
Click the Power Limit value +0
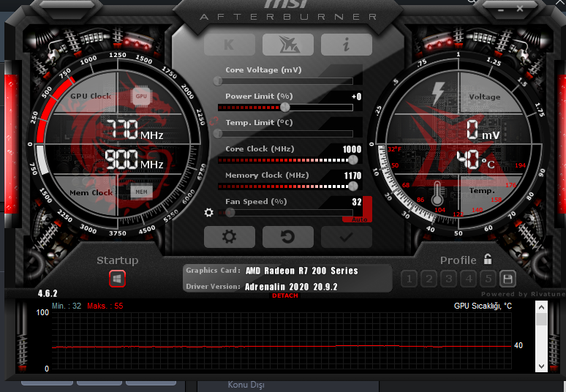(x=356, y=97)
